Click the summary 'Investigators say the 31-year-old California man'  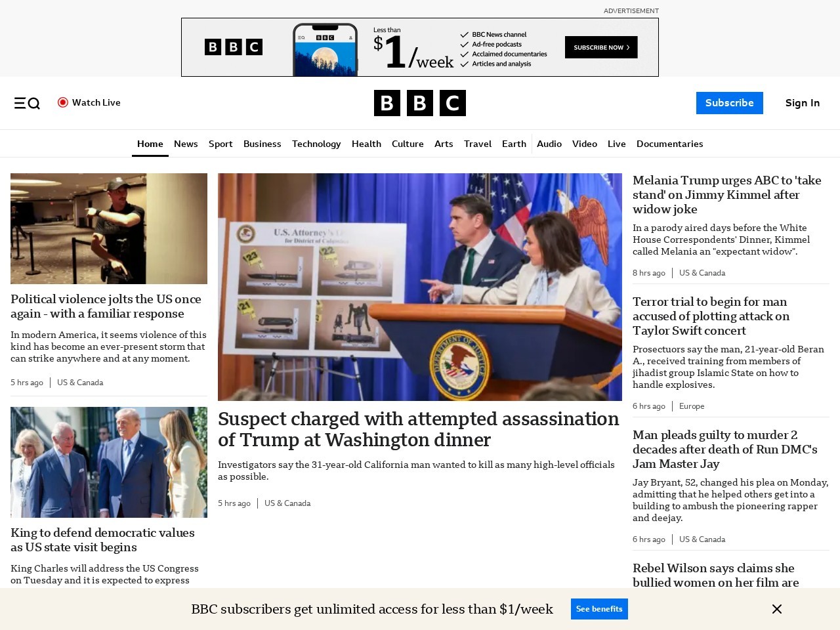(416, 471)
